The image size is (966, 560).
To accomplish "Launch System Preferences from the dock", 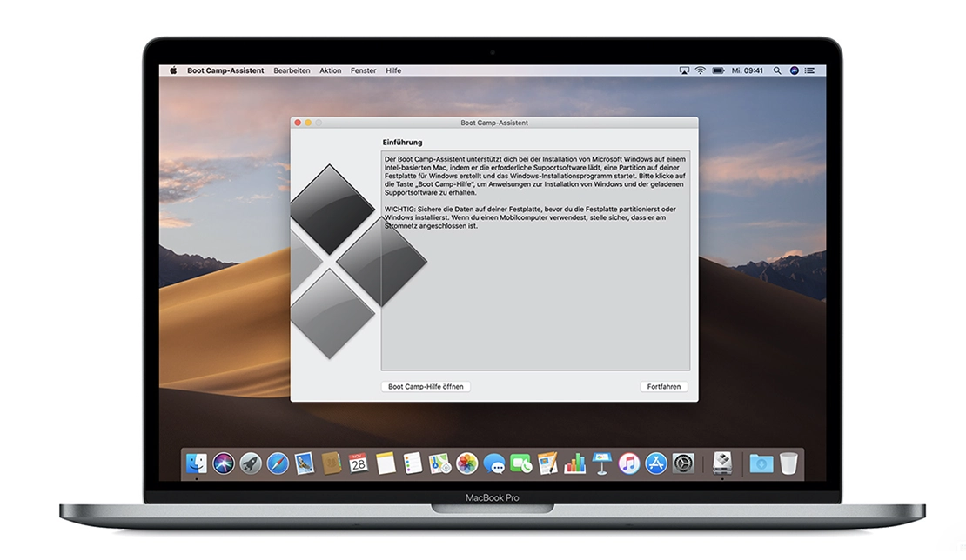I will coord(683,463).
